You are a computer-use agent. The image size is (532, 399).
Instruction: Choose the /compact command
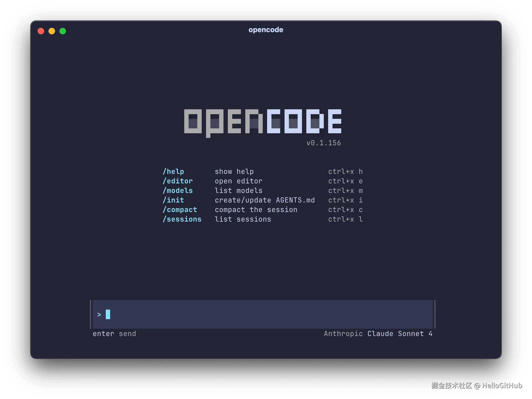coord(180,210)
